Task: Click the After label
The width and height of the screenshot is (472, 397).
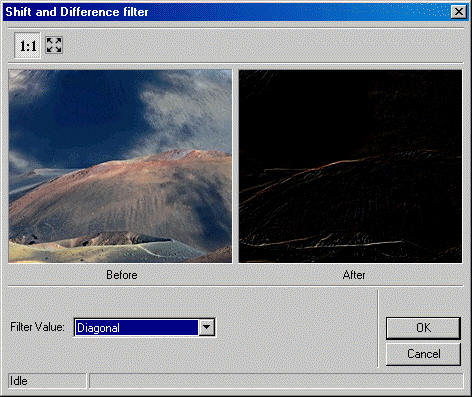Action: pyautogui.click(x=354, y=275)
